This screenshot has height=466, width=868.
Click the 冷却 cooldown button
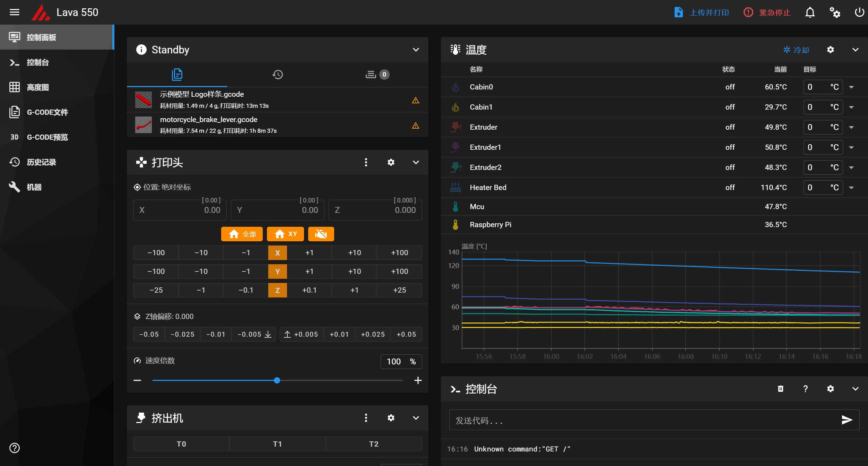(796, 50)
